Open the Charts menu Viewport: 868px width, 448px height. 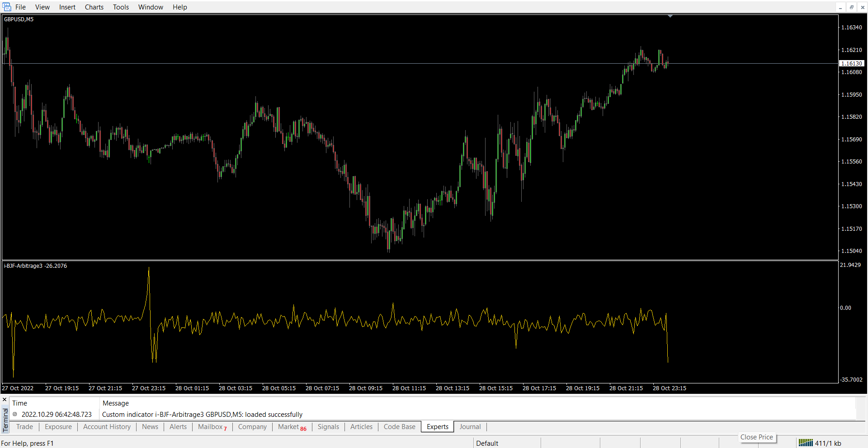pyautogui.click(x=94, y=7)
